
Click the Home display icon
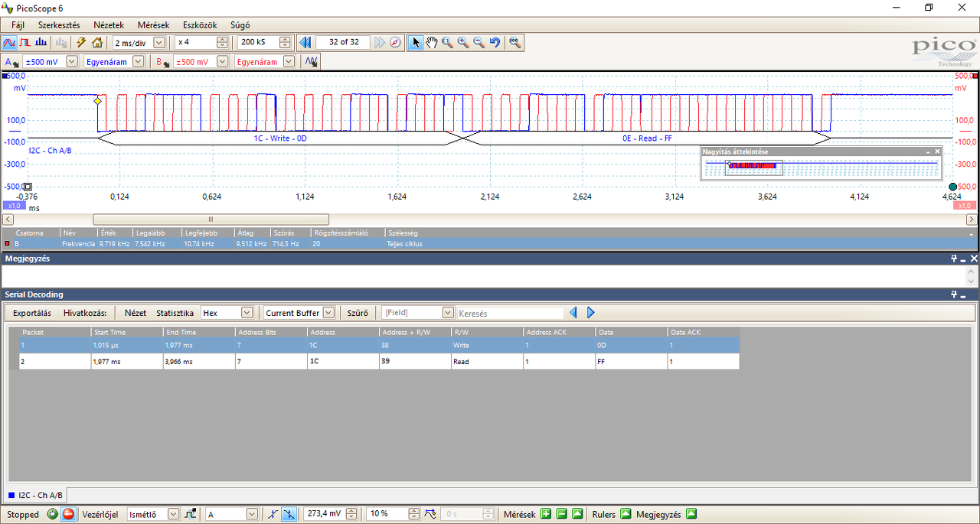click(97, 43)
